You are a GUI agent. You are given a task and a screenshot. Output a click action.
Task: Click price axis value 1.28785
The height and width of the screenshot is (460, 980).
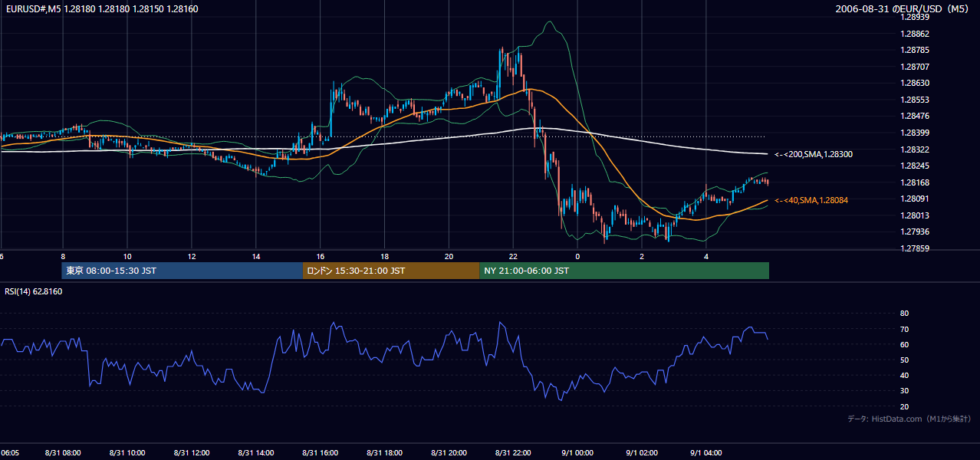pyautogui.click(x=914, y=51)
